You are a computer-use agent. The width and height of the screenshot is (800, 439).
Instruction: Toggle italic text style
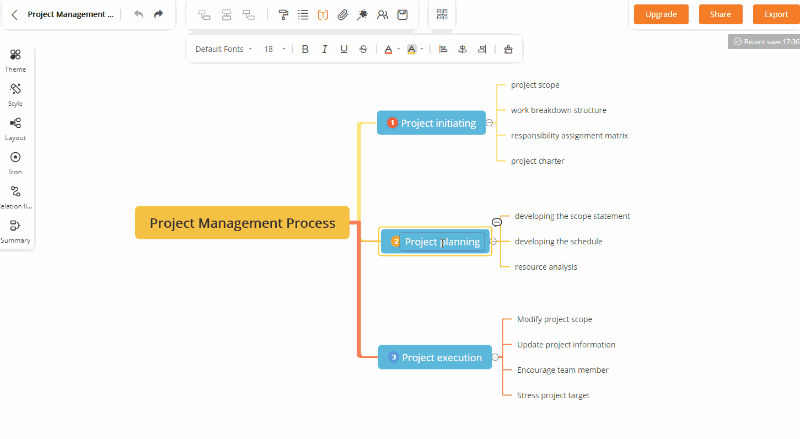324,49
